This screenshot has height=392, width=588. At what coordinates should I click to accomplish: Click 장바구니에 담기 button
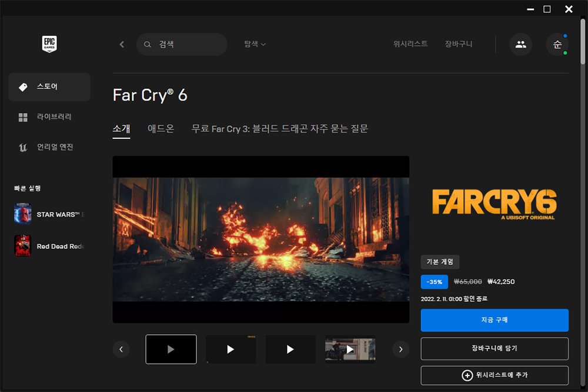click(495, 348)
